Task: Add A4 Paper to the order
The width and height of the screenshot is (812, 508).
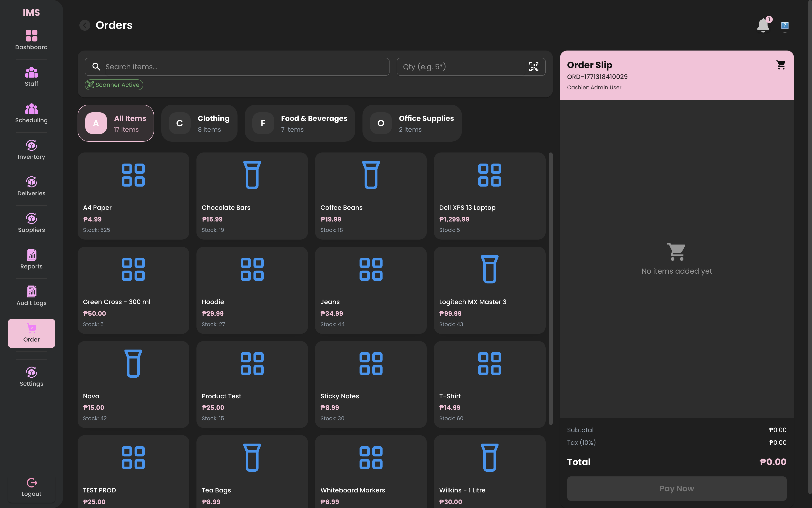Action: point(133,196)
